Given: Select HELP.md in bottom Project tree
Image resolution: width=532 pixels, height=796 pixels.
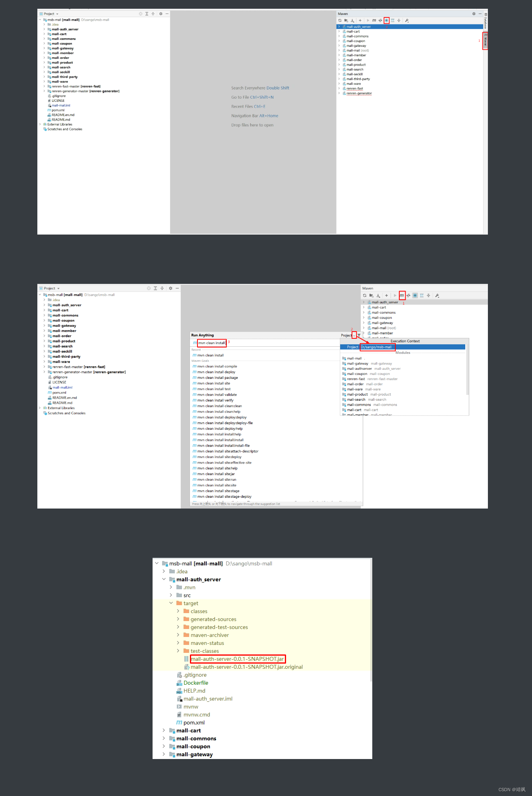Looking at the screenshot, I should [191, 691].
